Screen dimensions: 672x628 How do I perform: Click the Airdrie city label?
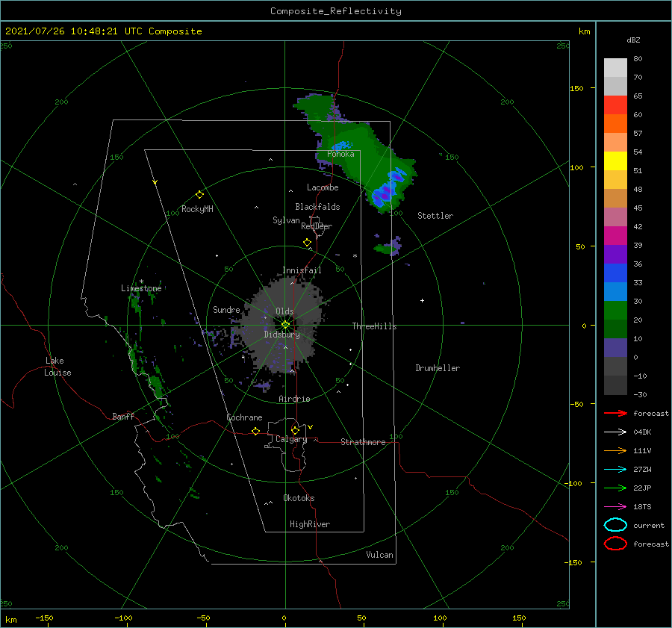tap(294, 399)
